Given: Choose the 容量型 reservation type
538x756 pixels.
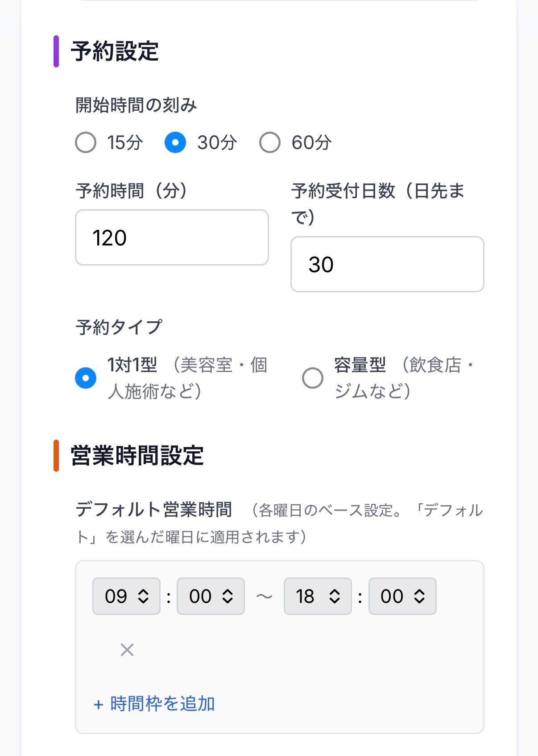Looking at the screenshot, I should 313,378.
